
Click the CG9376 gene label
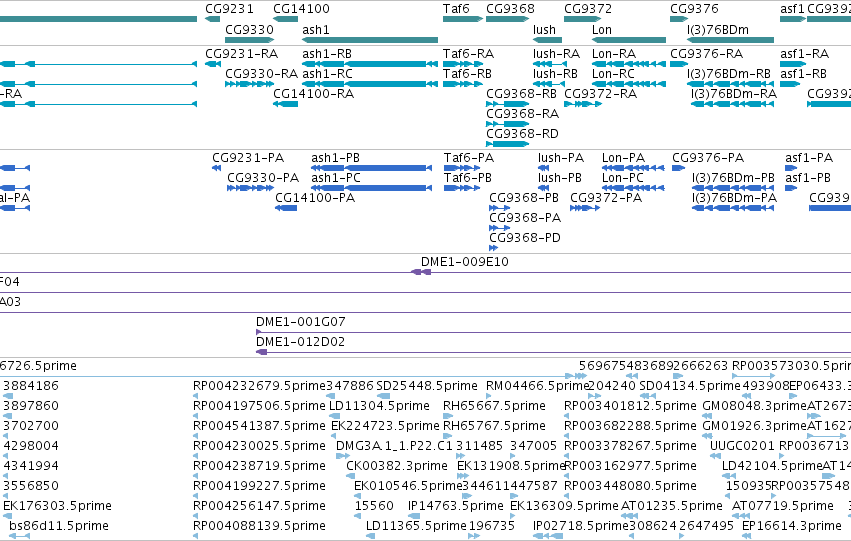coord(694,9)
